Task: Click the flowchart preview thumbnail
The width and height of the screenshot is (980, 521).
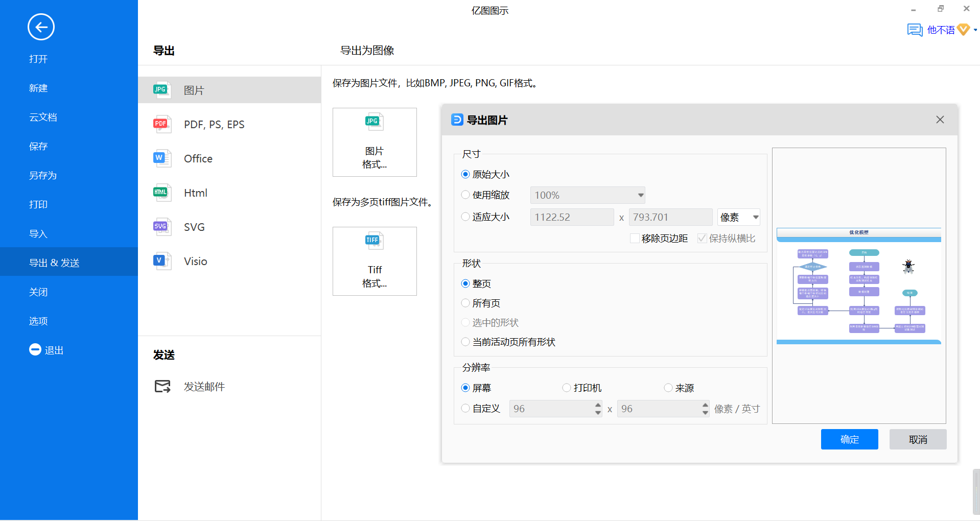Action: coord(859,286)
